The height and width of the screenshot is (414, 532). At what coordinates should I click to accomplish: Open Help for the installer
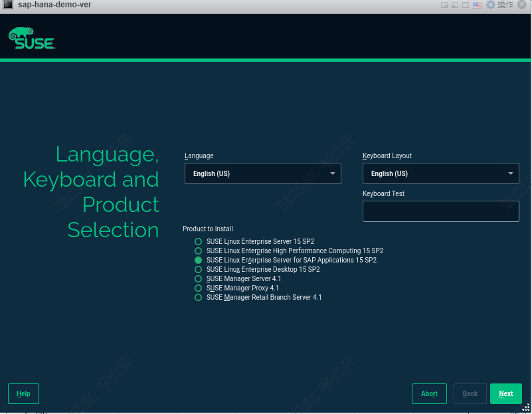point(23,393)
